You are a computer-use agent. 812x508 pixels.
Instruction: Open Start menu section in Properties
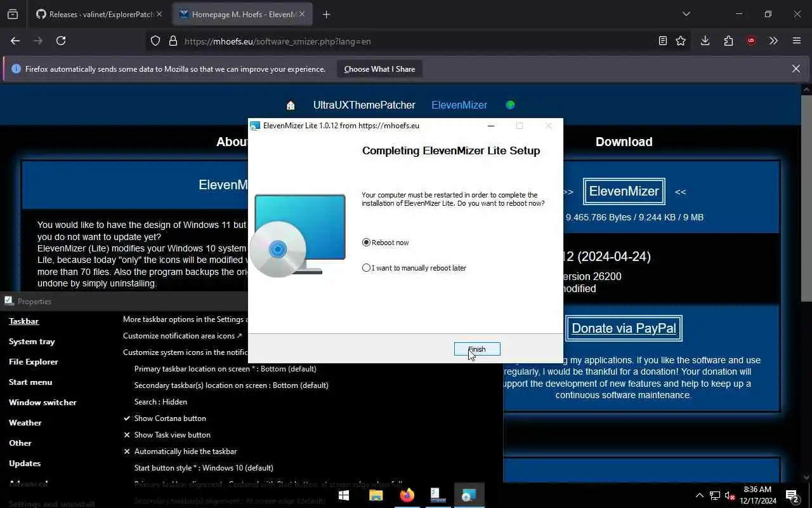[30, 382]
